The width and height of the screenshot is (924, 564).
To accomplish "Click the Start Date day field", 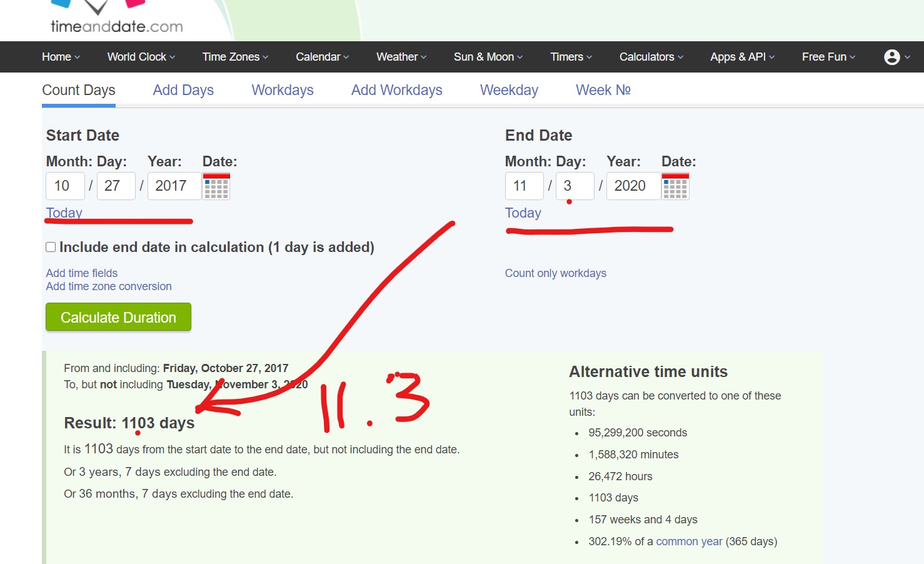I will [116, 186].
